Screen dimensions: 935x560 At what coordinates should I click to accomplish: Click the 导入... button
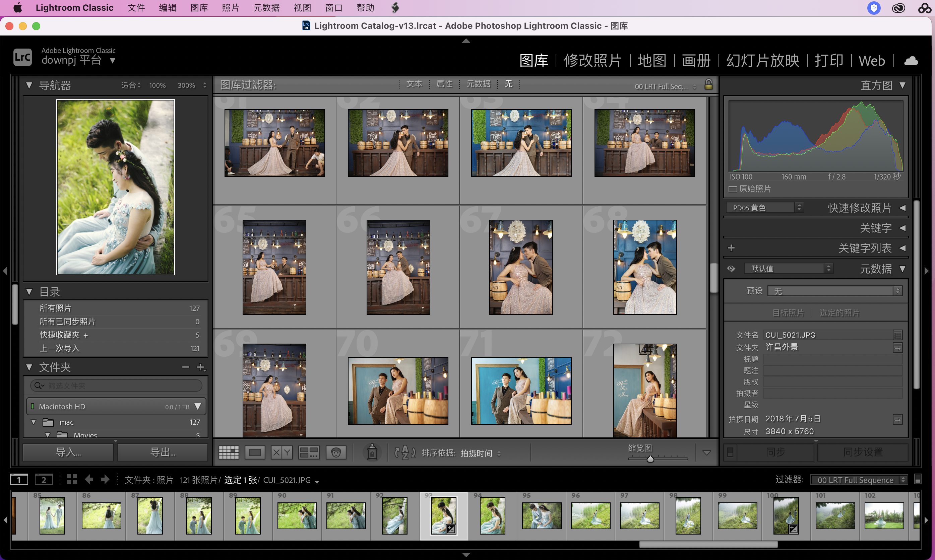(x=68, y=452)
